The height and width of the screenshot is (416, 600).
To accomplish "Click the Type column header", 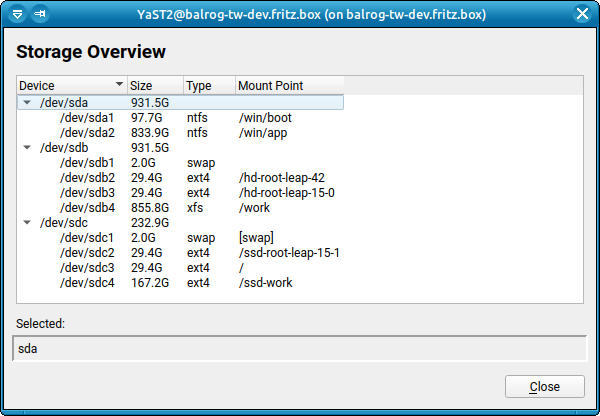I will [x=208, y=86].
